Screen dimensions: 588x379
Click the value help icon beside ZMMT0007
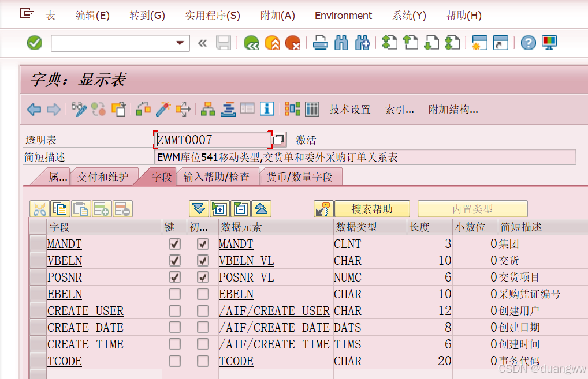pos(278,140)
